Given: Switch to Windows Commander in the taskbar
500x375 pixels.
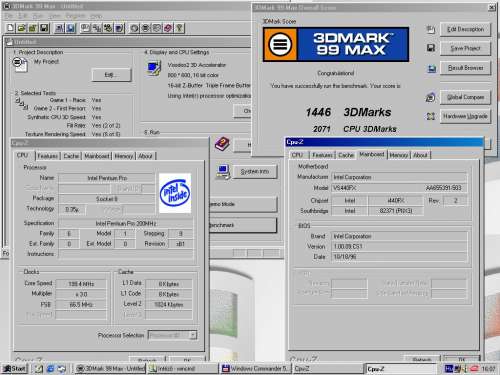Looking at the screenshot, I should (x=255, y=368).
